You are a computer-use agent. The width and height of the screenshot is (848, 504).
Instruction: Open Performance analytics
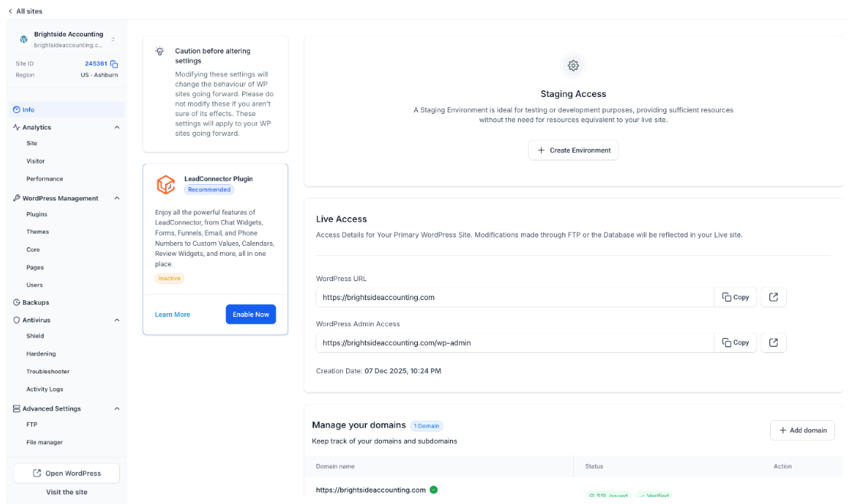click(x=45, y=179)
